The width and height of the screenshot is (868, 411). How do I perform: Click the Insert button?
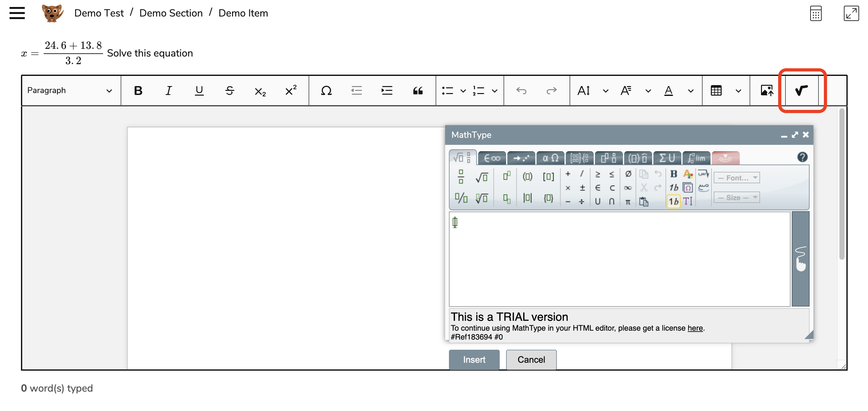pos(474,360)
